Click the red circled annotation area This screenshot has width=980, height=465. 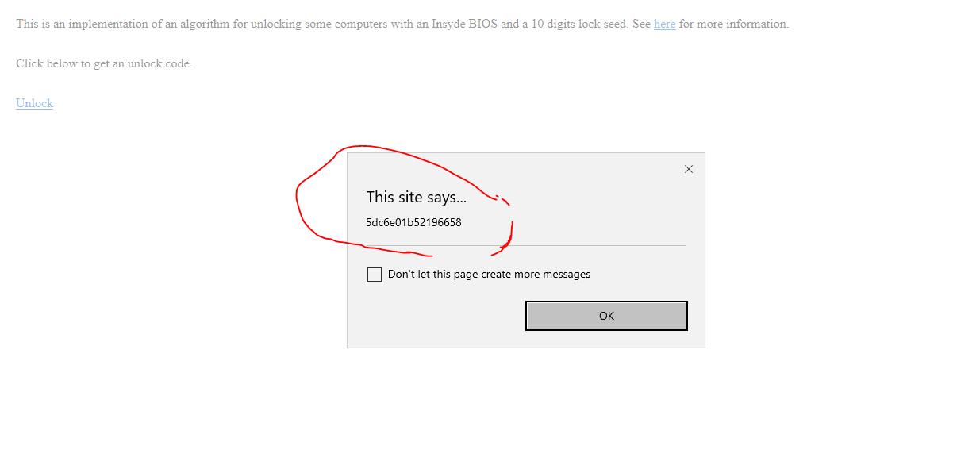point(405,198)
